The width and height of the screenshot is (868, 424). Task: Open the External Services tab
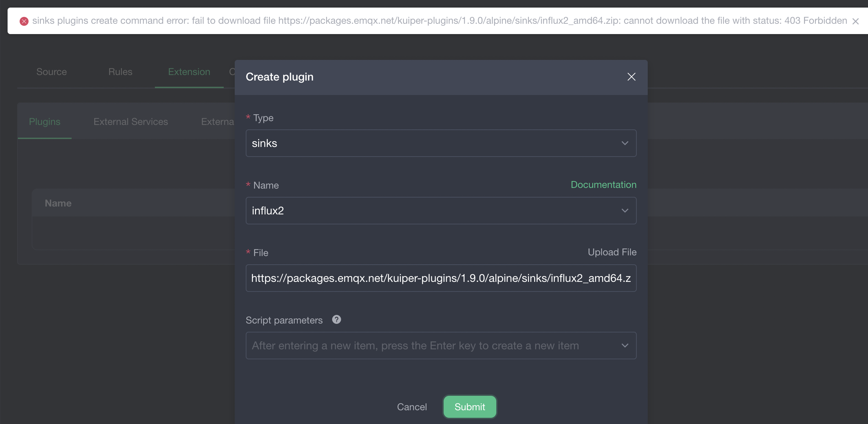[130, 121]
